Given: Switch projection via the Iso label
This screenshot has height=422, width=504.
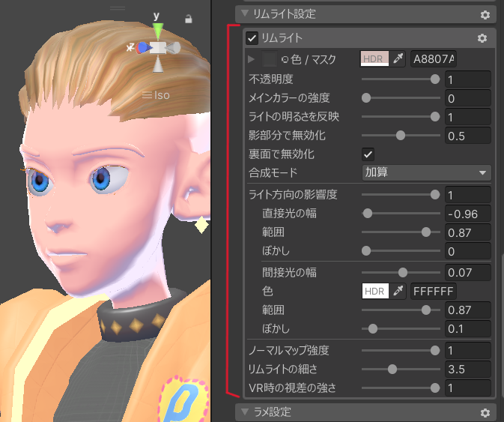Looking at the screenshot, I should [157, 95].
